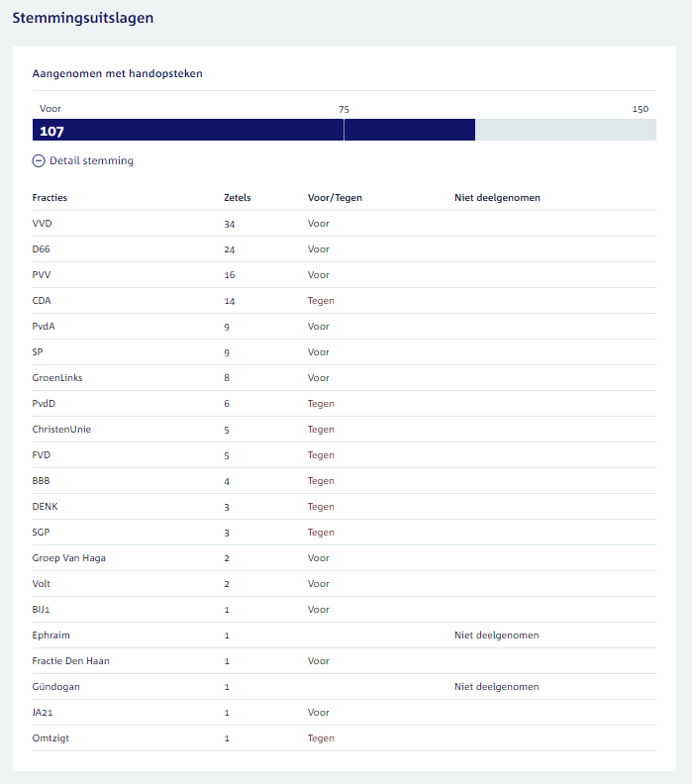
Task: Click the Groep Van Haga entry
Action: [69, 558]
